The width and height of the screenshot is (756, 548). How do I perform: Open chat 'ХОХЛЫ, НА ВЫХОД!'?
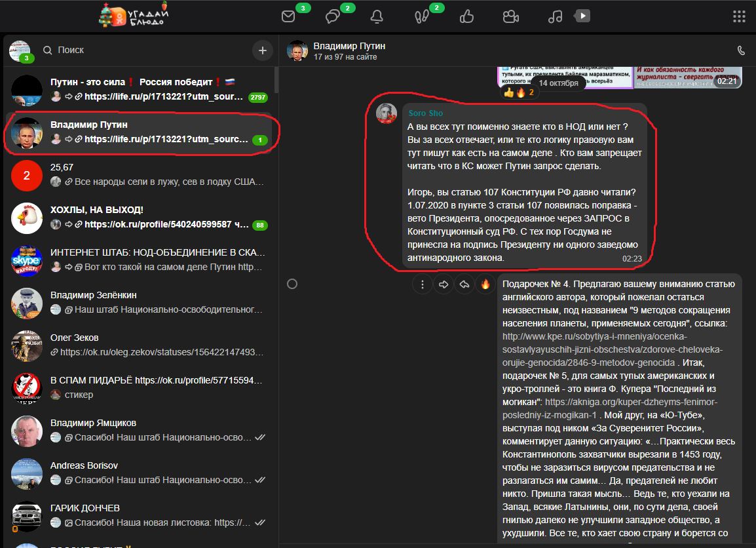140,217
